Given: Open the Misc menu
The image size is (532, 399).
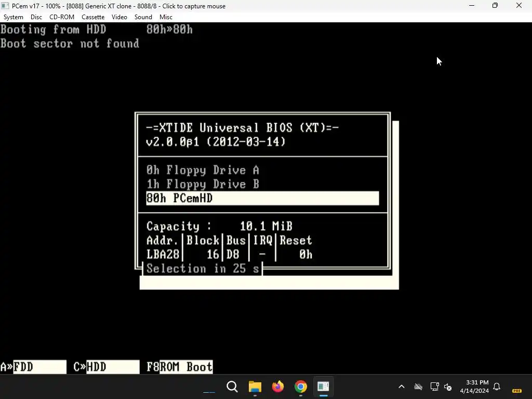Looking at the screenshot, I should point(166,17).
